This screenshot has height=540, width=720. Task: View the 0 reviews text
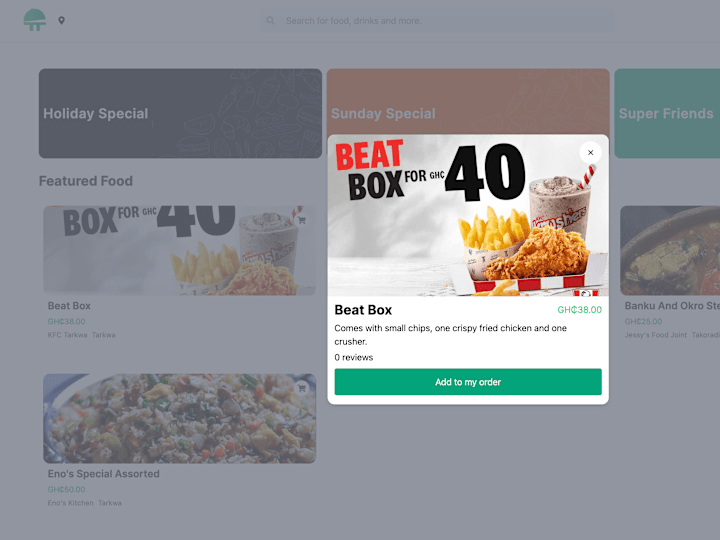pos(354,357)
